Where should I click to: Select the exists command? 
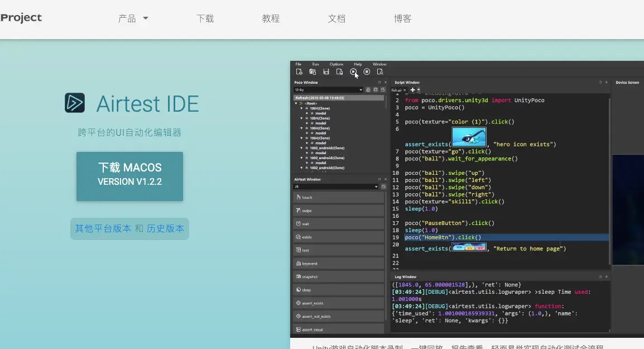tap(339, 237)
